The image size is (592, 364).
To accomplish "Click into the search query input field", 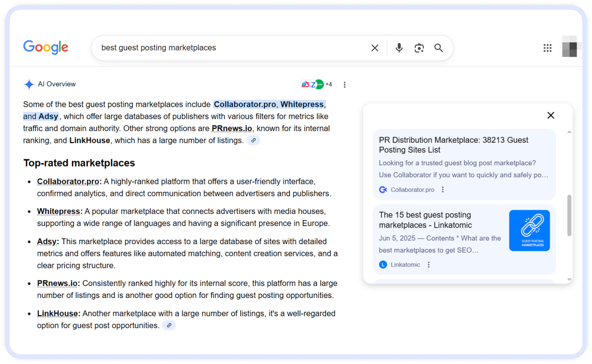I will (x=228, y=48).
